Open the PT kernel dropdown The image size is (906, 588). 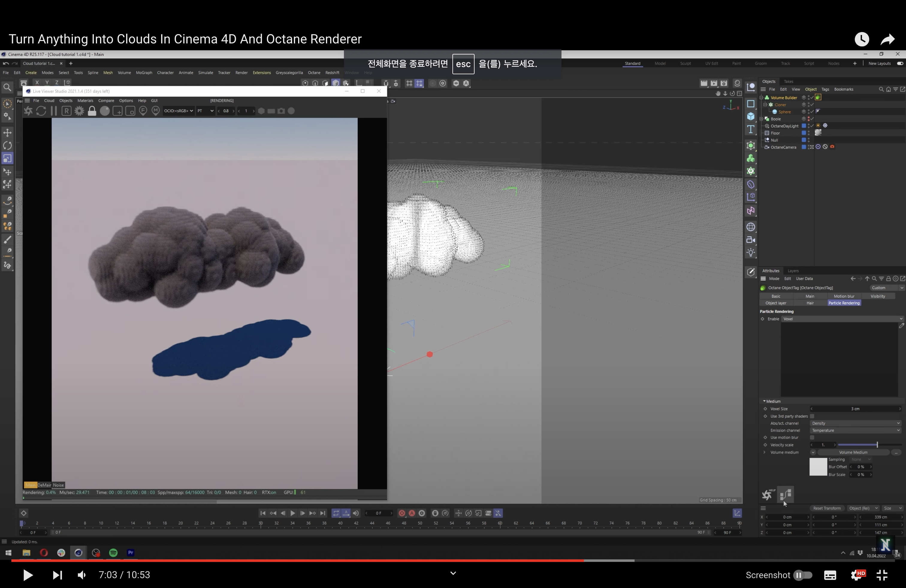coord(205,111)
